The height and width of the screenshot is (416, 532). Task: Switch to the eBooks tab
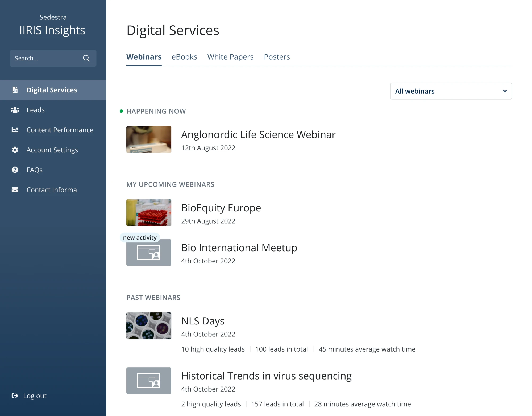(184, 57)
